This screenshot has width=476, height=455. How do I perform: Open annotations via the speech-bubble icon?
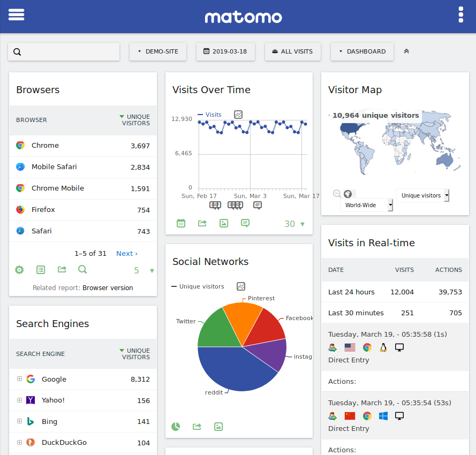click(245, 223)
